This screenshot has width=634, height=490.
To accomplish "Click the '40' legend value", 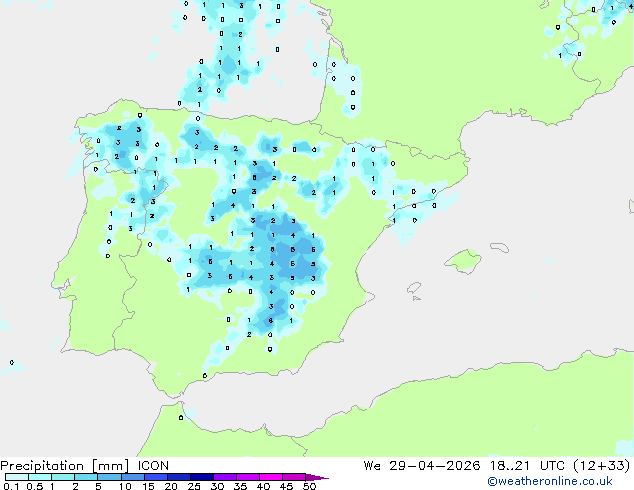I will tap(263, 486).
